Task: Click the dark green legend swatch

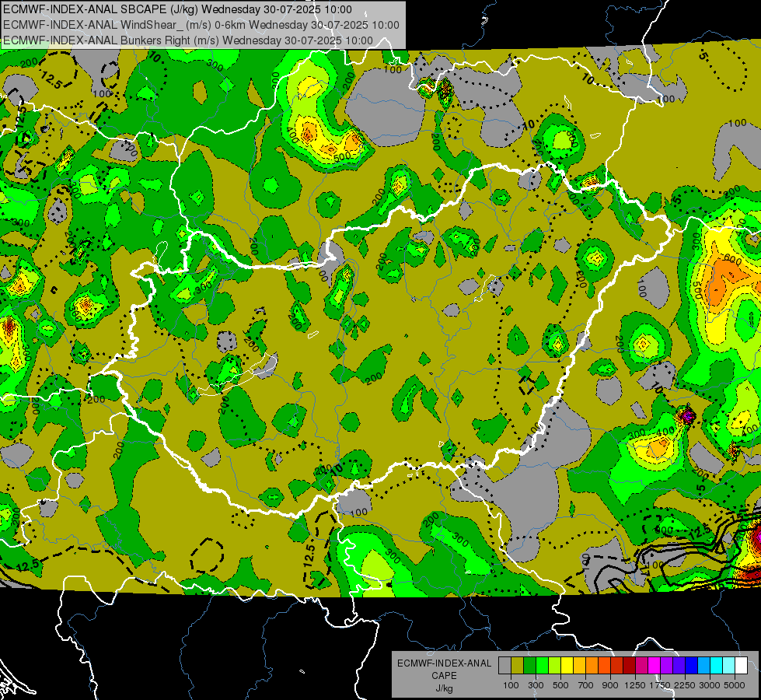Action: (529, 666)
